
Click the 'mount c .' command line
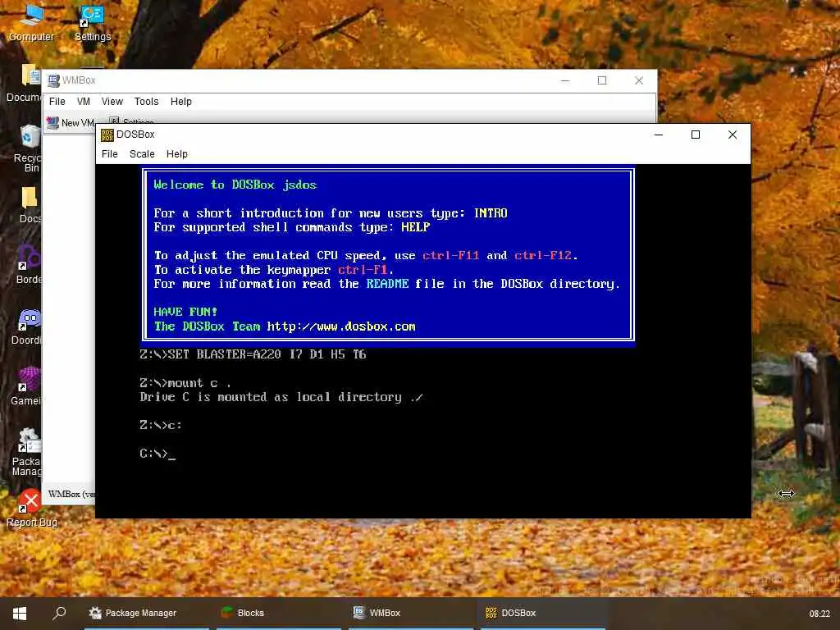tap(185, 383)
